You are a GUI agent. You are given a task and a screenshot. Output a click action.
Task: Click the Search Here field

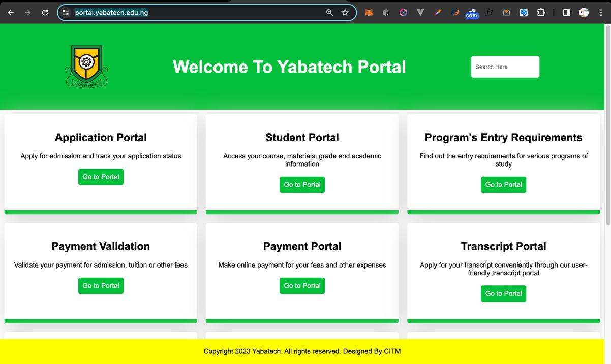click(x=505, y=67)
